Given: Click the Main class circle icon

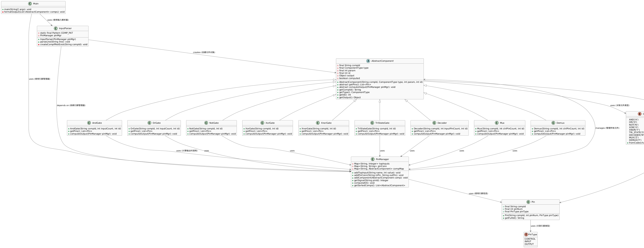Looking at the screenshot, I should pos(30,4).
